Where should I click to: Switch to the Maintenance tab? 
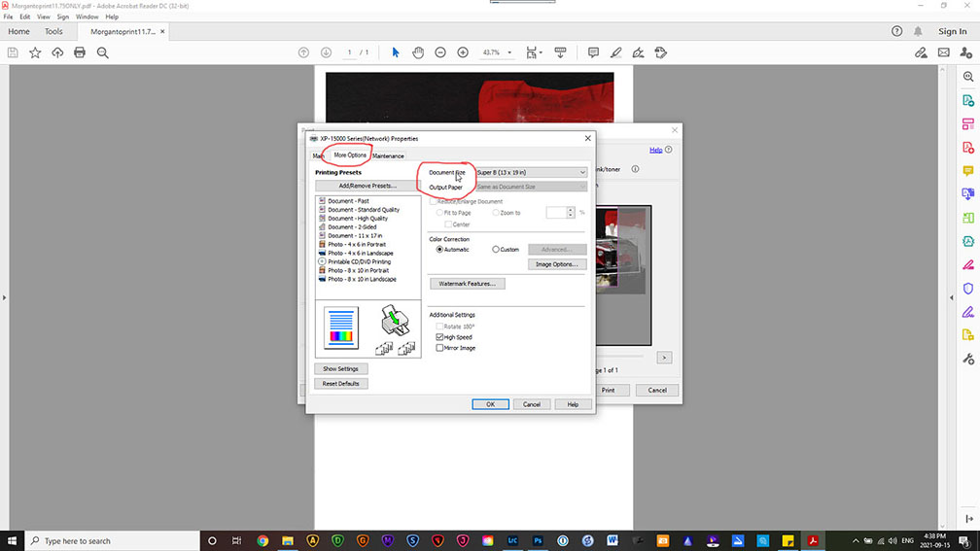pos(388,155)
